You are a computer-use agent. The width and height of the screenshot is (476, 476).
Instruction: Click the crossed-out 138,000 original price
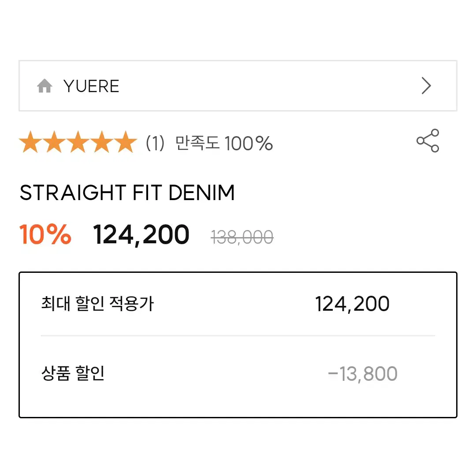242,237
